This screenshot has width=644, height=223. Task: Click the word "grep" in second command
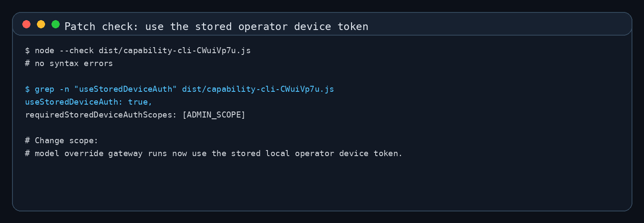(x=45, y=89)
